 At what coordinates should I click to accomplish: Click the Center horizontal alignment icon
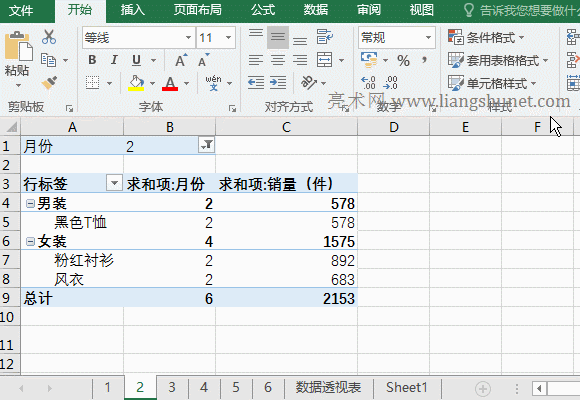coord(278,60)
